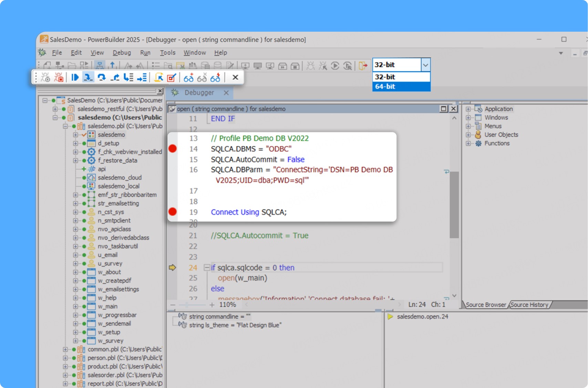Image resolution: width=588 pixels, height=388 pixels.
Task: Open the Help menu
Action: pyautogui.click(x=220, y=53)
